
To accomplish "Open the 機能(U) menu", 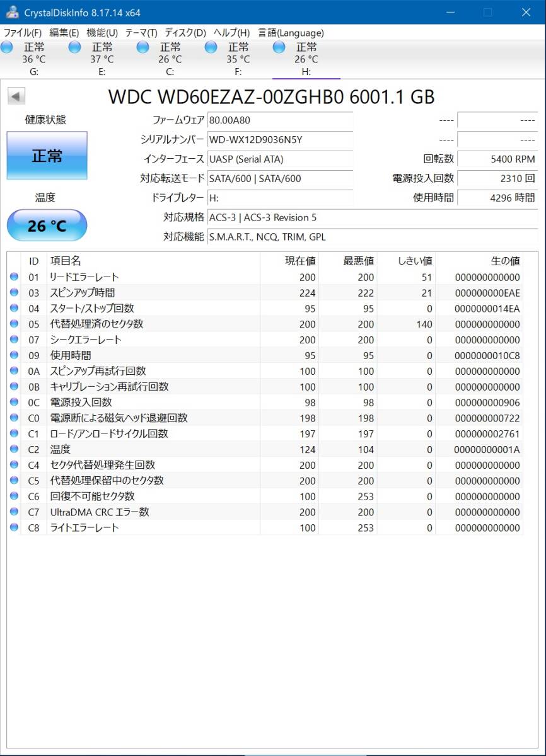I will [102, 33].
